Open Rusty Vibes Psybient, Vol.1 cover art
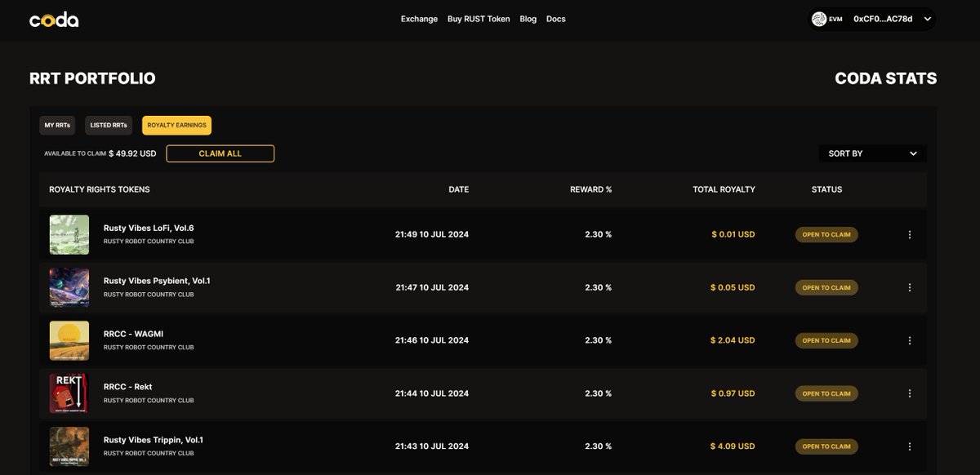The height and width of the screenshot is (475, 980). tap(69, 287)
